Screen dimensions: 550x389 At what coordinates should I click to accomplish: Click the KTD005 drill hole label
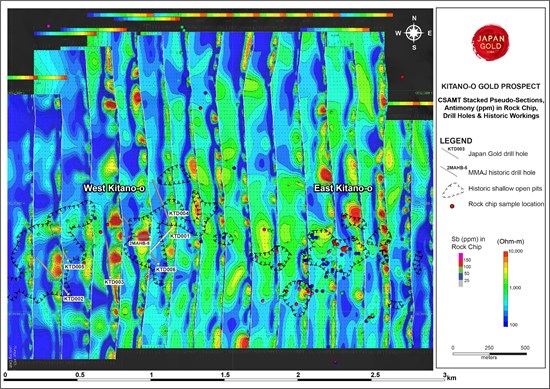(x=74, y=267)
